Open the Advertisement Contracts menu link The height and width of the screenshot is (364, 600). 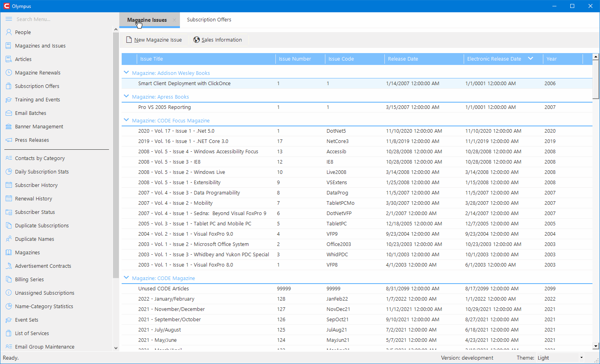coord(43,266)
